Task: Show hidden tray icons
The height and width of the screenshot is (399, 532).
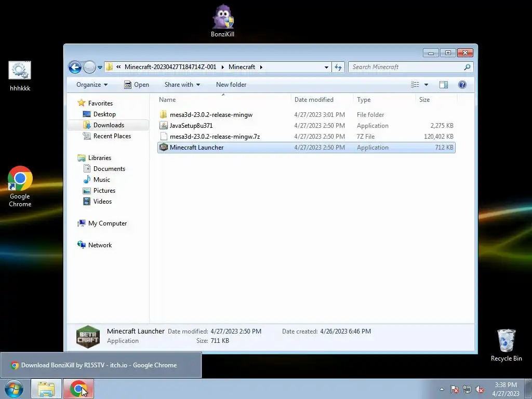Action: 442,389
